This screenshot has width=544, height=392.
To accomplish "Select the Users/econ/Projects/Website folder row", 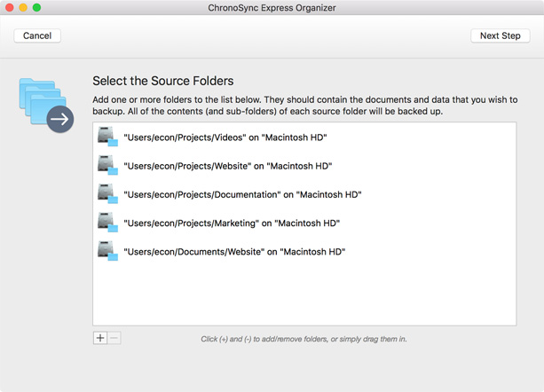I will click(304, 166).
